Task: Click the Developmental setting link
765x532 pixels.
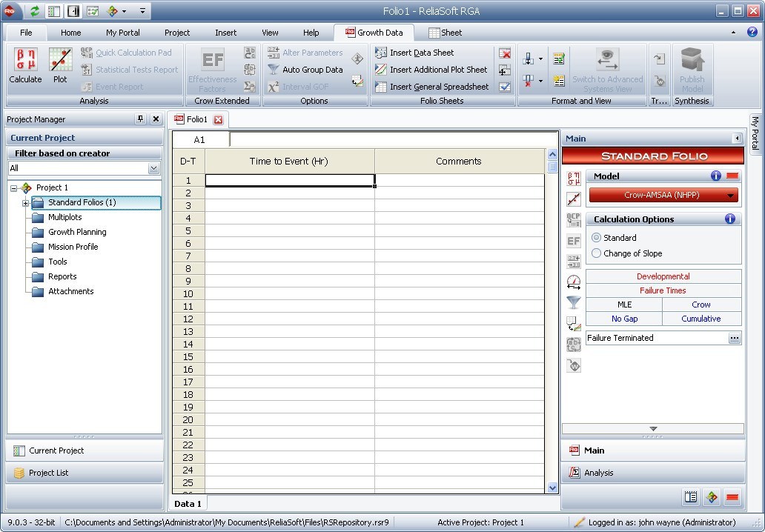Action: pos(663,276)
